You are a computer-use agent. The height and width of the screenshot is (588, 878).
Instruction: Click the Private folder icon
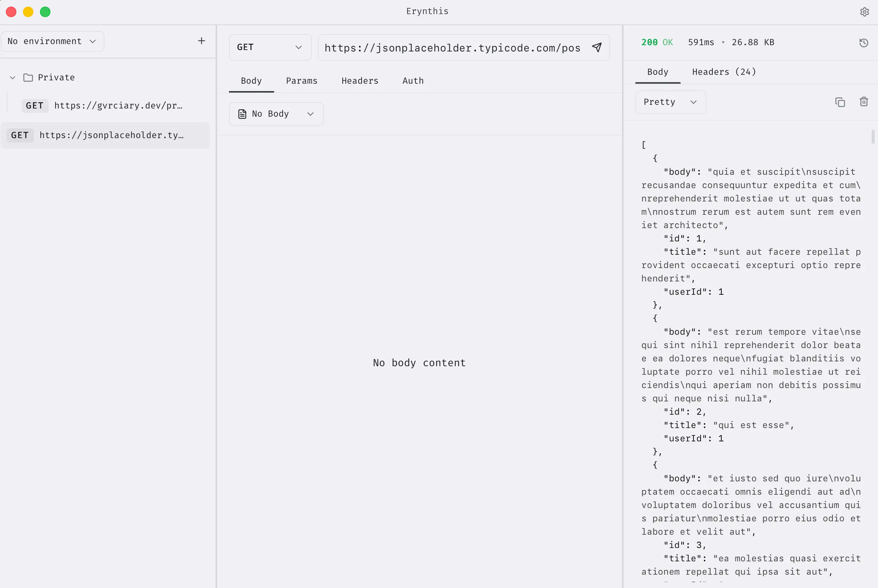[x=28, y=77]
